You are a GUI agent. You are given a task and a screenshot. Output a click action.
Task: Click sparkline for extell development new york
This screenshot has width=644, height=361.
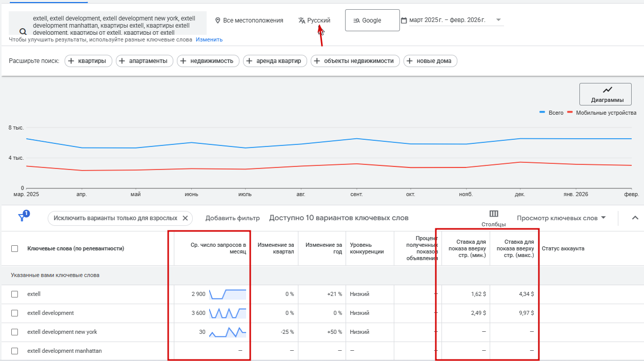[x=228, y=332]
